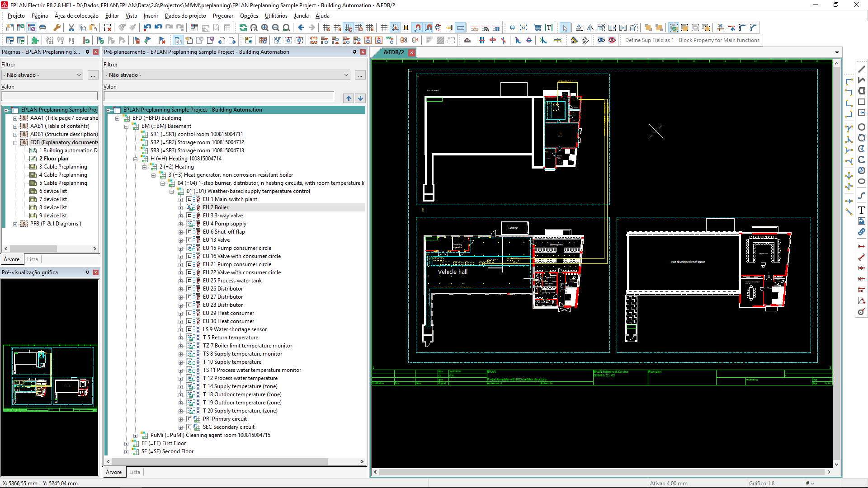Click Block Property for Main functions
The width and height of the screenshot is (868, 488).
[719, 40]
